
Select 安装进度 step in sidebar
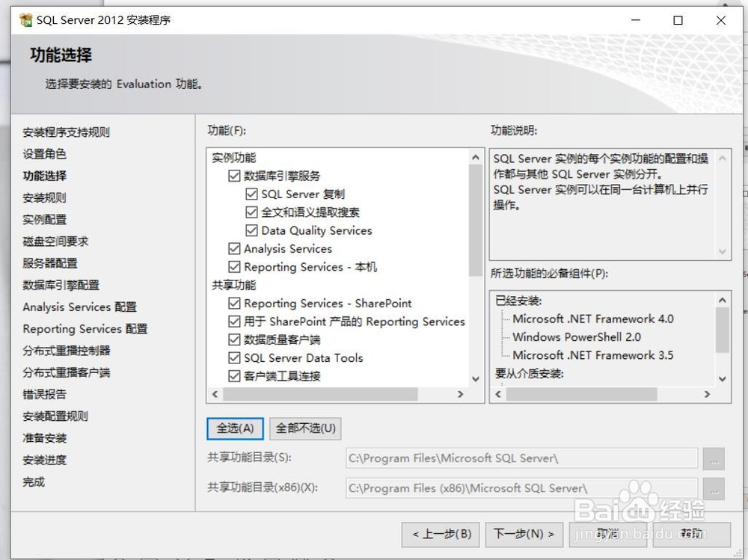click(44, 461)
